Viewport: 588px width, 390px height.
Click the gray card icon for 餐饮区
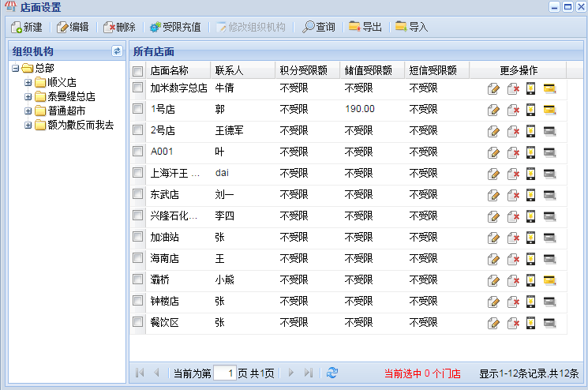[549, 323]
